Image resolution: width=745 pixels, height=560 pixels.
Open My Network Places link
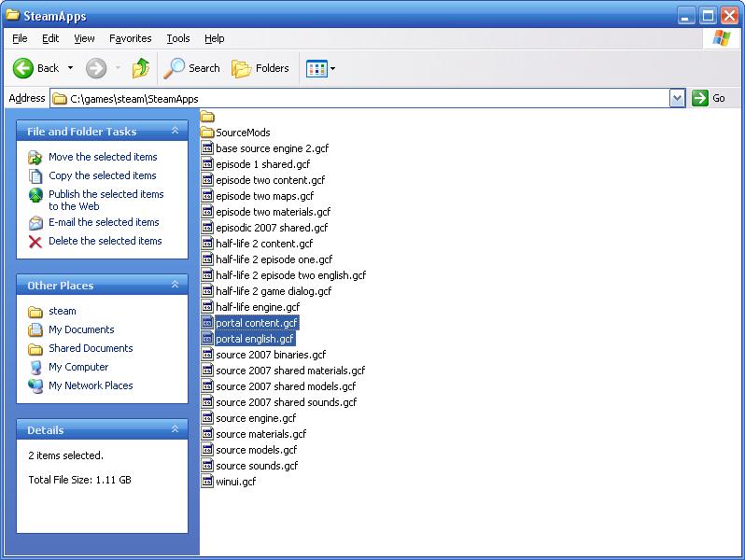(x=91, y=385)
